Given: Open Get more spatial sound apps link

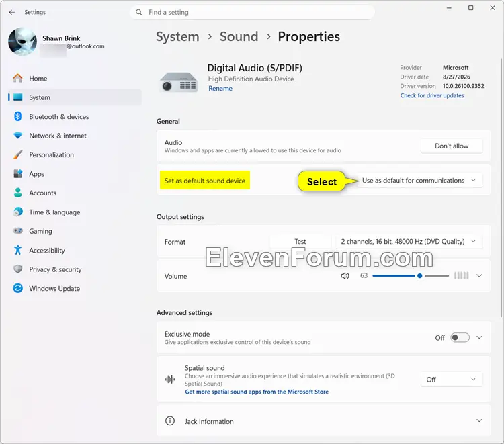Looking at the screenshot, I should tap(257, 392).
